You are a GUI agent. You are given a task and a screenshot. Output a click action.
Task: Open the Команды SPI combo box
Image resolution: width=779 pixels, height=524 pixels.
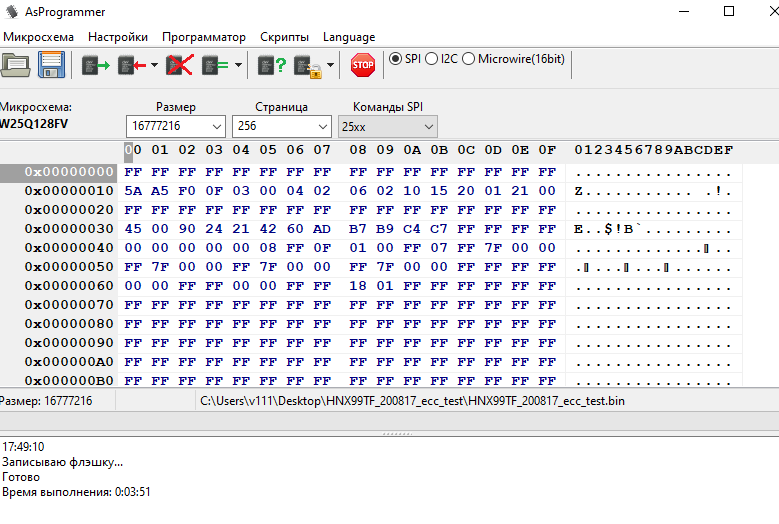(388, 127)
